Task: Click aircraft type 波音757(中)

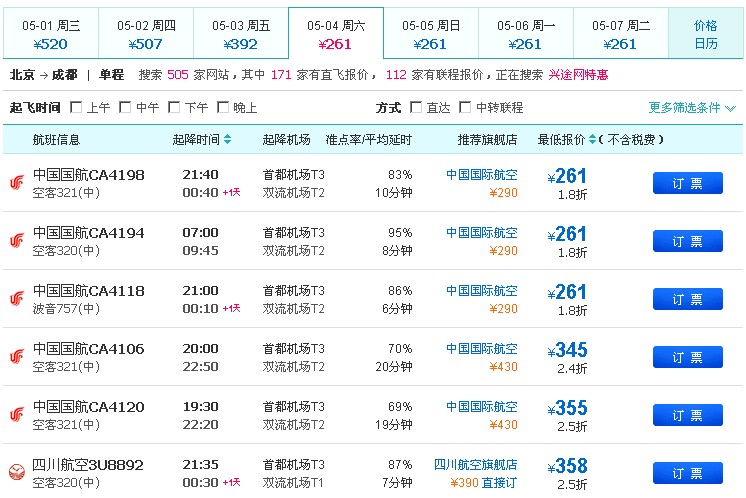Action: (66, 309)
